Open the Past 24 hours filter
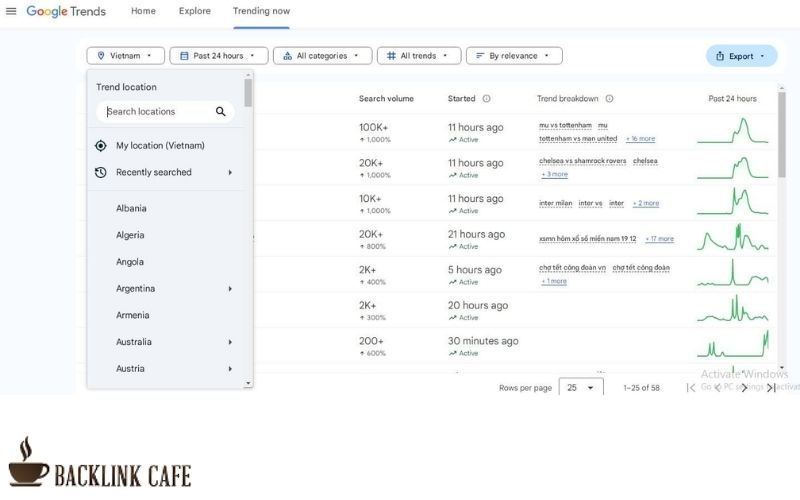This screenshot has height=500, width=800. coord(218,56)
